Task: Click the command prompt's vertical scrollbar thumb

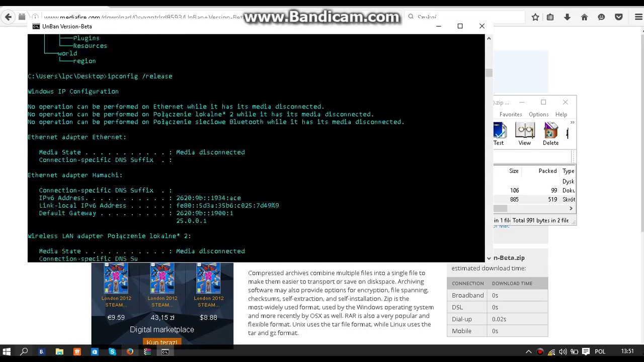Action: 489,73
